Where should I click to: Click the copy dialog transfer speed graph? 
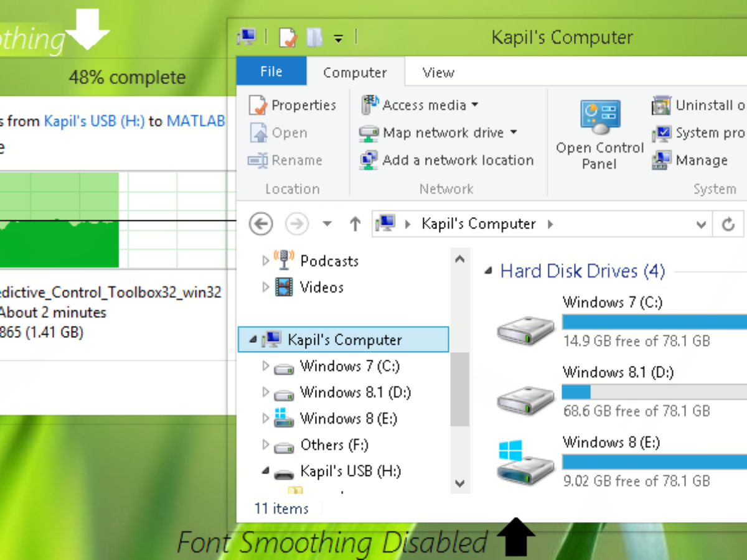tap(118, 220)
